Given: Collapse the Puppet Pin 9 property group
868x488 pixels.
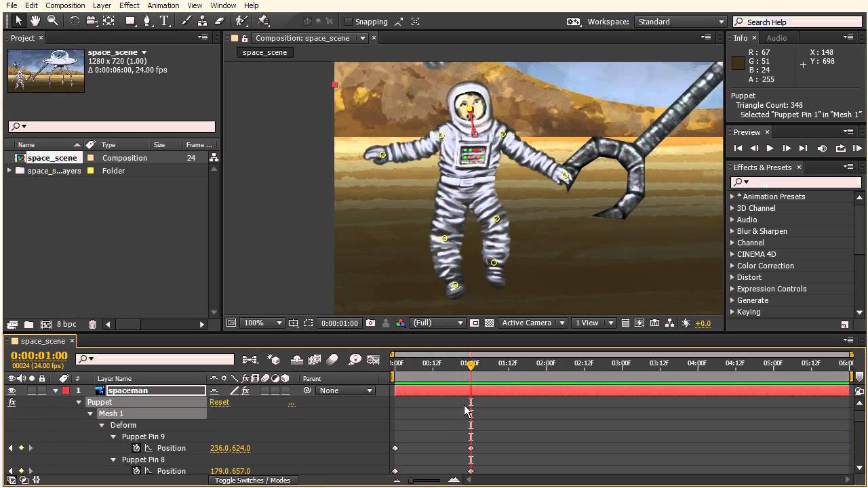Looking at the screenshot, I should coord(114,437).
